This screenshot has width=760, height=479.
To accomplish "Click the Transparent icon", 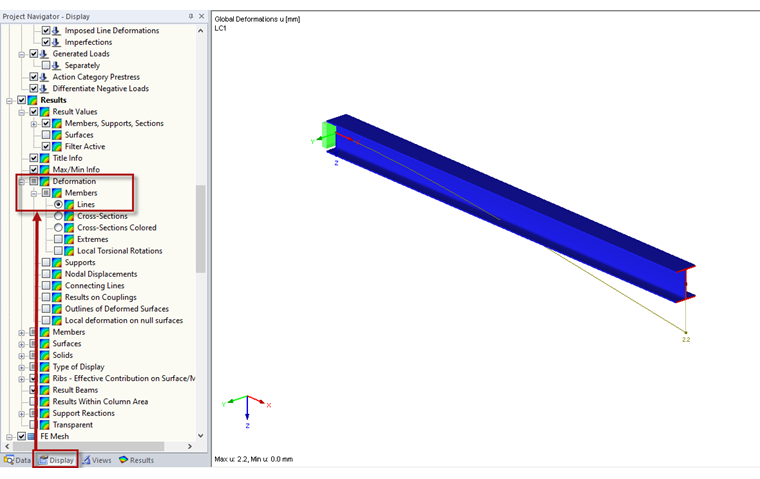I will click(45, 425).
